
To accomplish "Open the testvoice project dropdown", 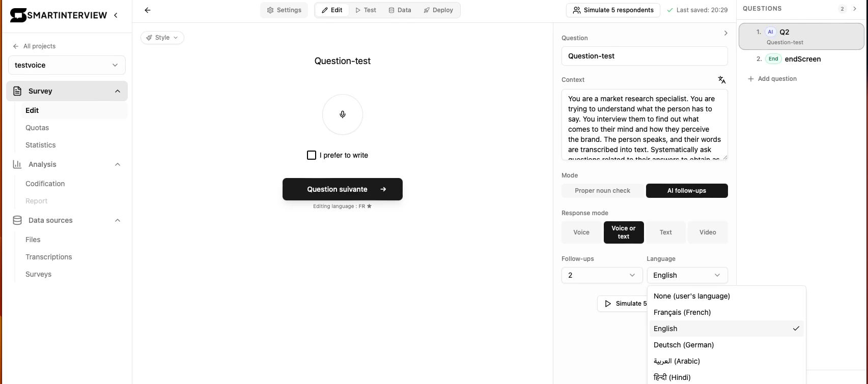I will 67,65.
